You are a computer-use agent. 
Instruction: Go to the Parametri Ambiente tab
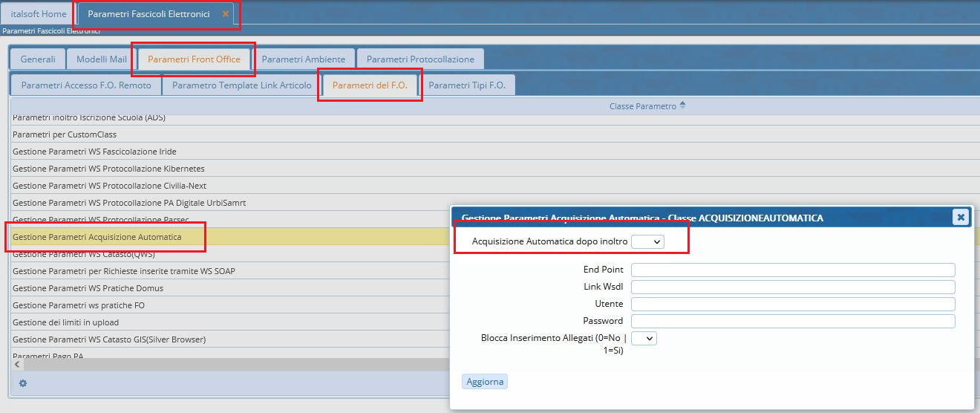point(304,59)
